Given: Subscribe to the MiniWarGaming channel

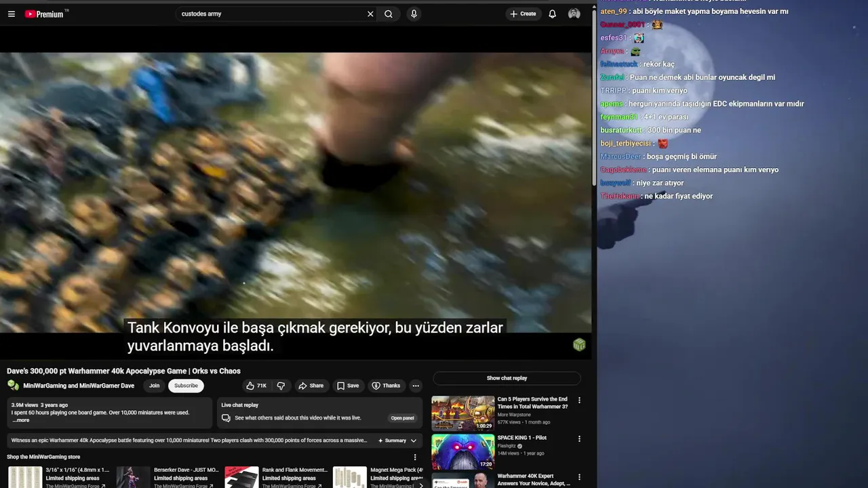Looking at the screenshot, I should click(x=186, y=386).
